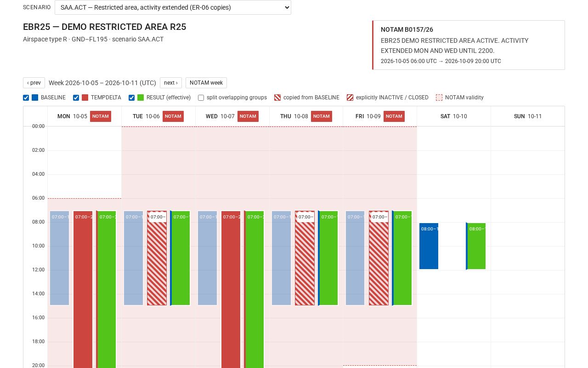Select Wednesday's red TEMPDELTA block
Viewport: 588px width, 368px height.
click(231, 289)
